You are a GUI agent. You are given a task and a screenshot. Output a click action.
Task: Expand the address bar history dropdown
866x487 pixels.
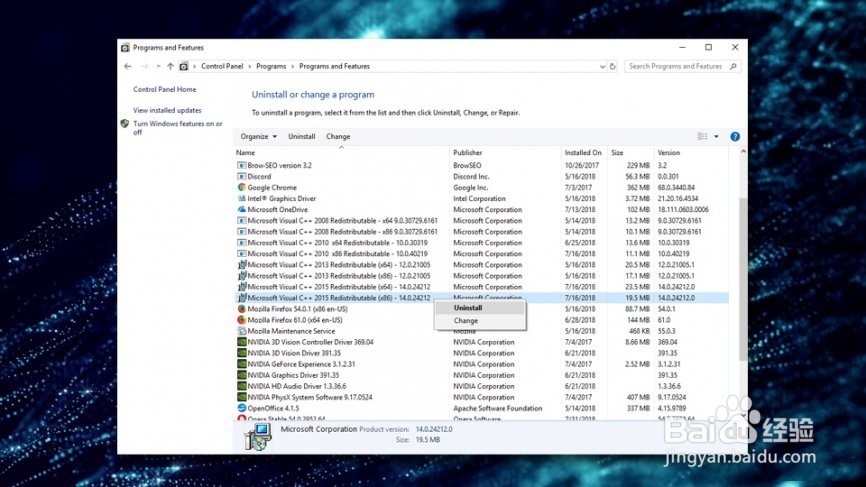click(602, 66)
